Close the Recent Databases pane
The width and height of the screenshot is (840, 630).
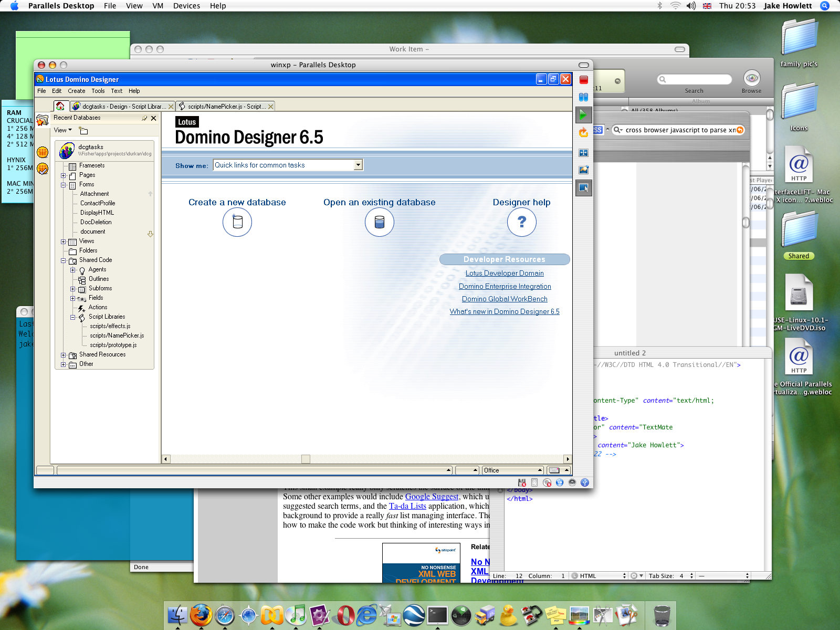[x=153, y=118]
